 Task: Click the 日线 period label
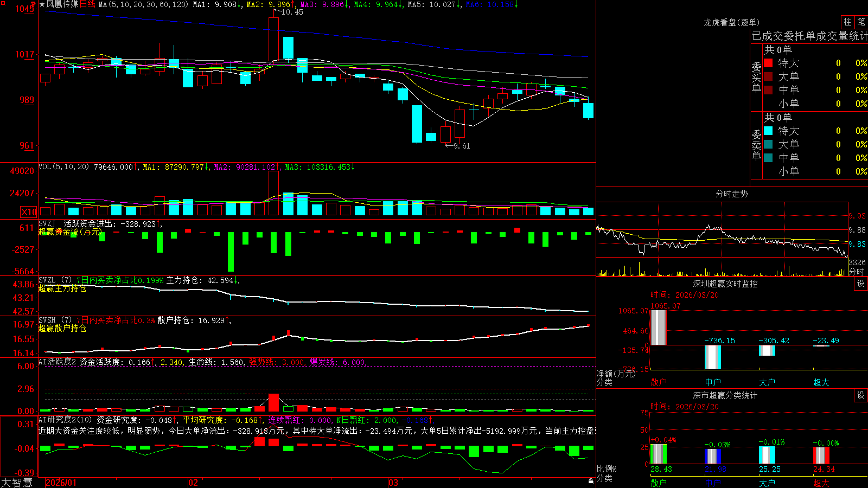click(87, 4)
